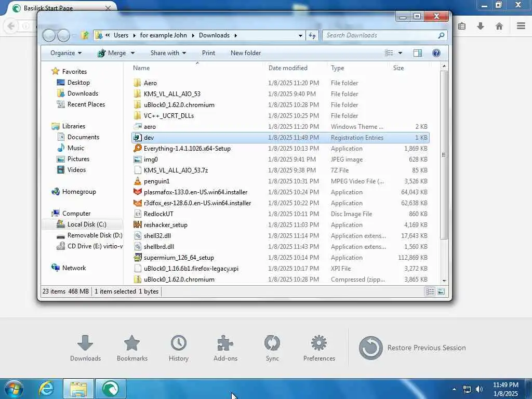Open Basilisk History shortcut on start page
This screenshot has height=399, width=532.
[179, 348]
